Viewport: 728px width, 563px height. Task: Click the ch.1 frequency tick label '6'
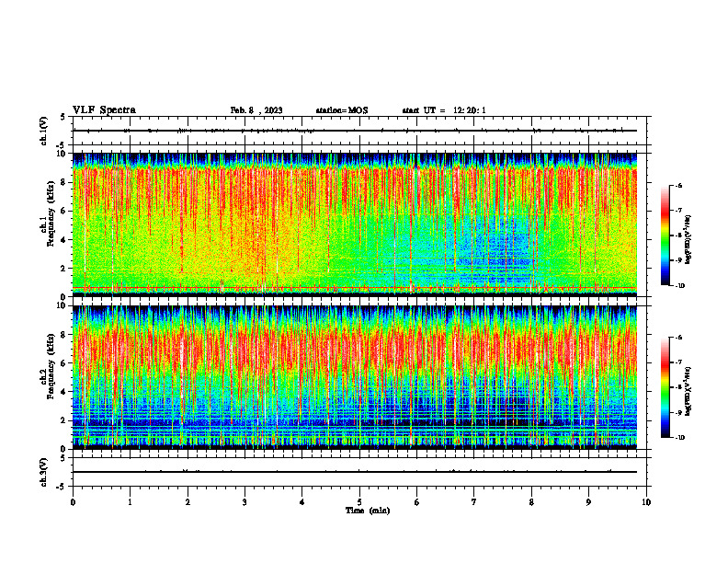tap(63, 211)
